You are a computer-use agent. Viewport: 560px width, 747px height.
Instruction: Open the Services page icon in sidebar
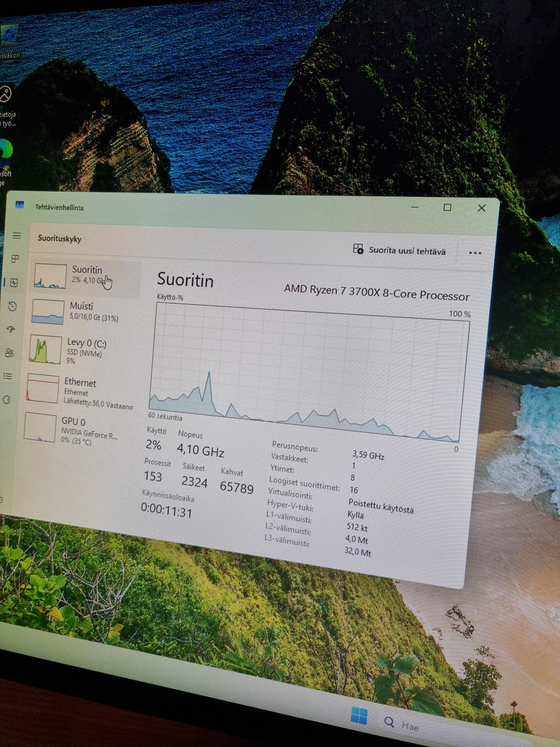tap(6, 400)
